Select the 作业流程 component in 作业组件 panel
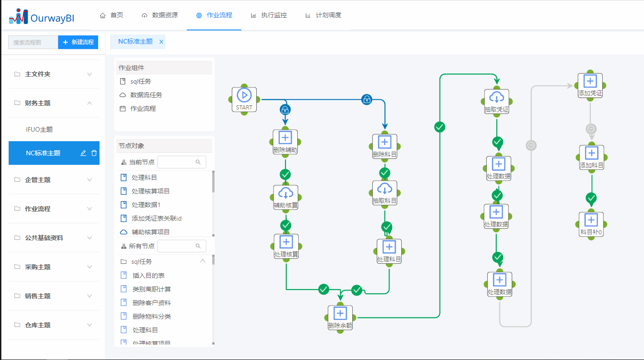Viewport: 644px width, 360px height. [x=143, y=108]
